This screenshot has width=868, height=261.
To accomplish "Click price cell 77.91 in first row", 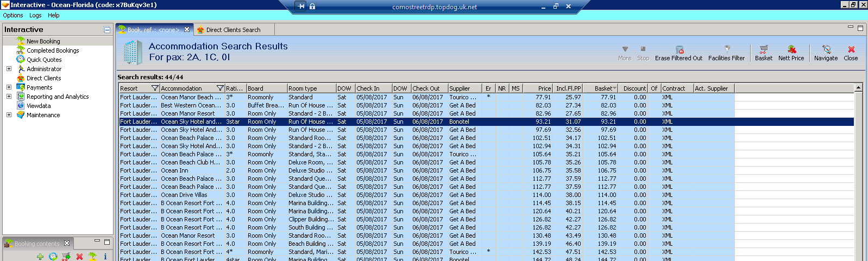I will point(538,97).
